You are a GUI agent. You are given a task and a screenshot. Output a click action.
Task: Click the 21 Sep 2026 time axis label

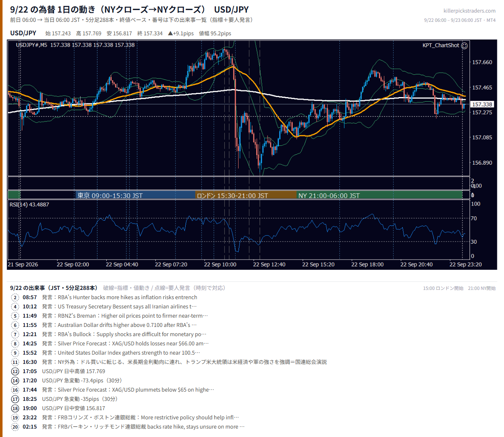(x=23, y=264)
